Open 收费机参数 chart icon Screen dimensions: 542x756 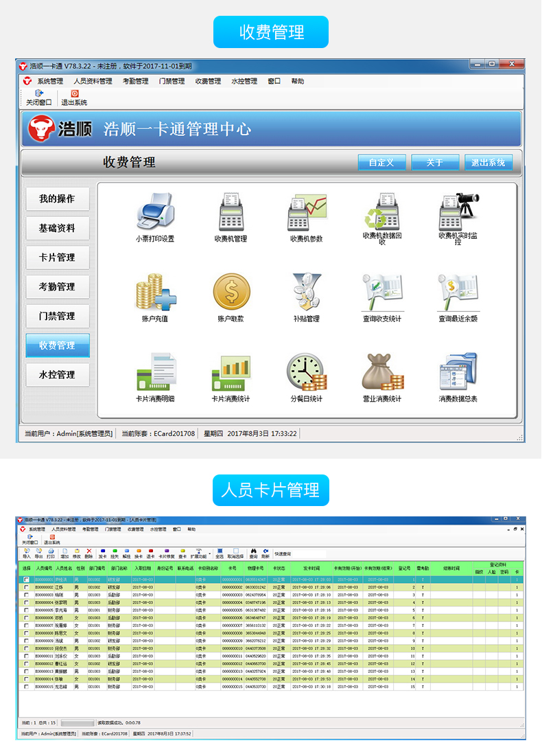307,212
